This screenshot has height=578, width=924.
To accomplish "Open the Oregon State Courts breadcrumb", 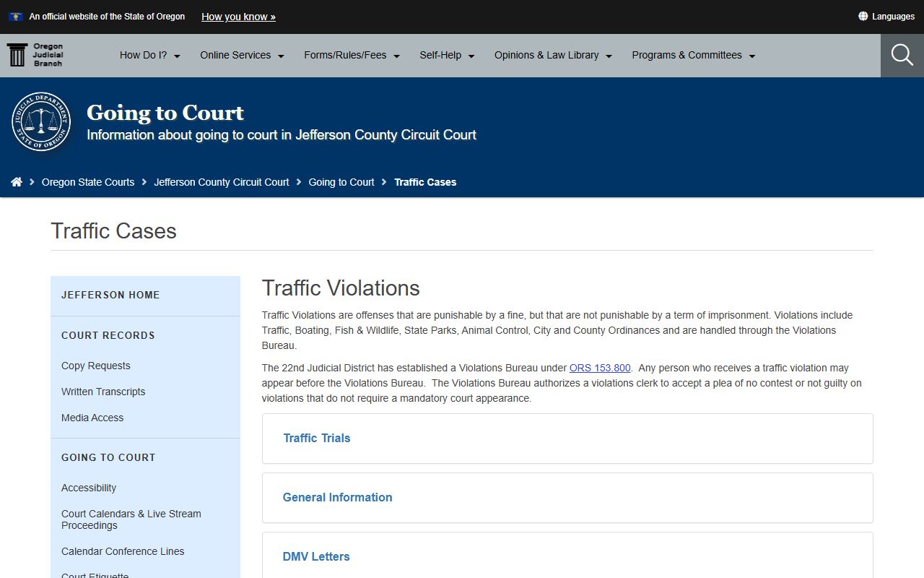I will click(88, 182).
